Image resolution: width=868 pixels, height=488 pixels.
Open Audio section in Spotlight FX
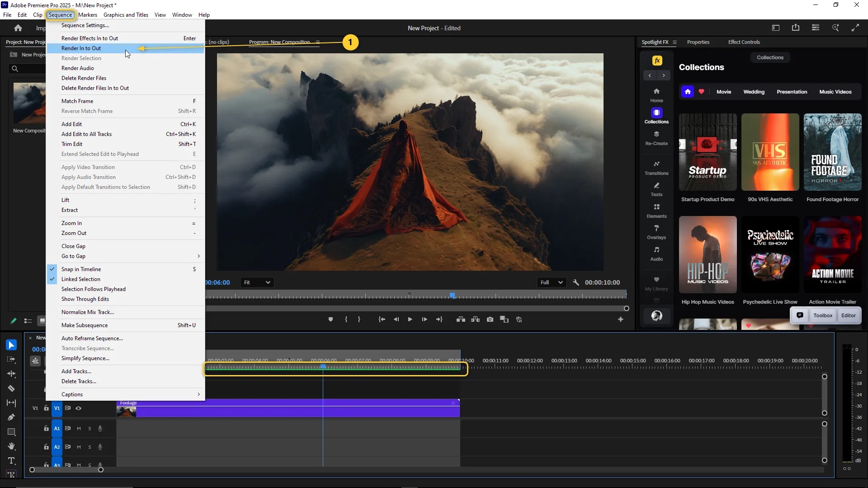(x=656, y=254)
